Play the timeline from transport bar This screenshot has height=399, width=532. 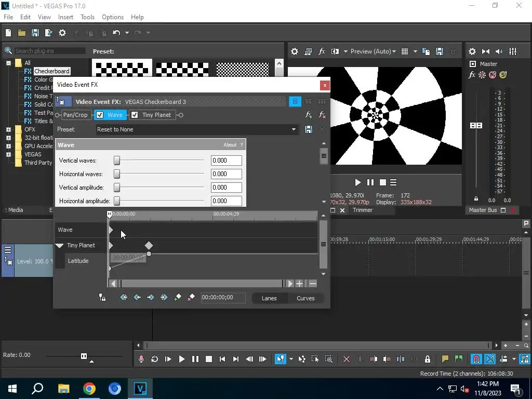point(181,359)
